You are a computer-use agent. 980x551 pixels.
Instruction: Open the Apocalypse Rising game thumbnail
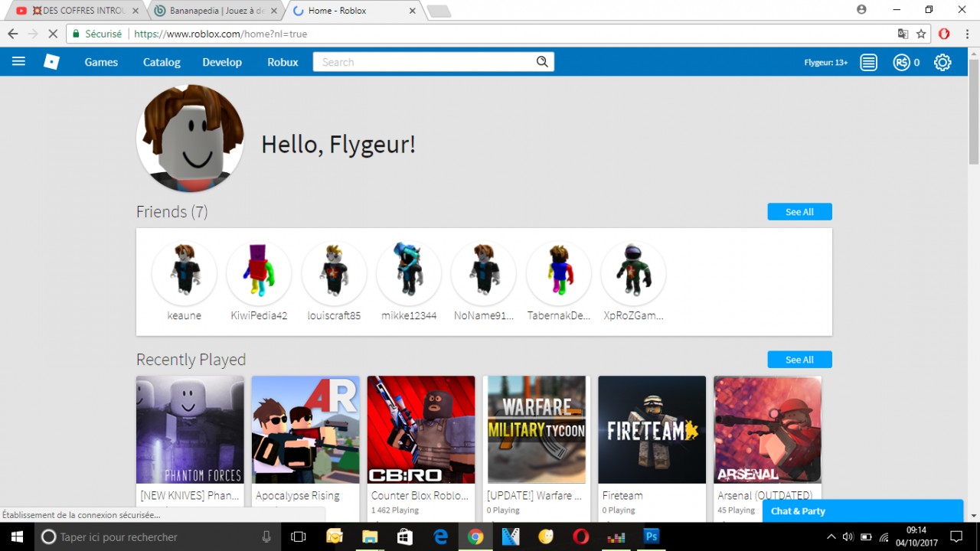click(x=305, y=429)
